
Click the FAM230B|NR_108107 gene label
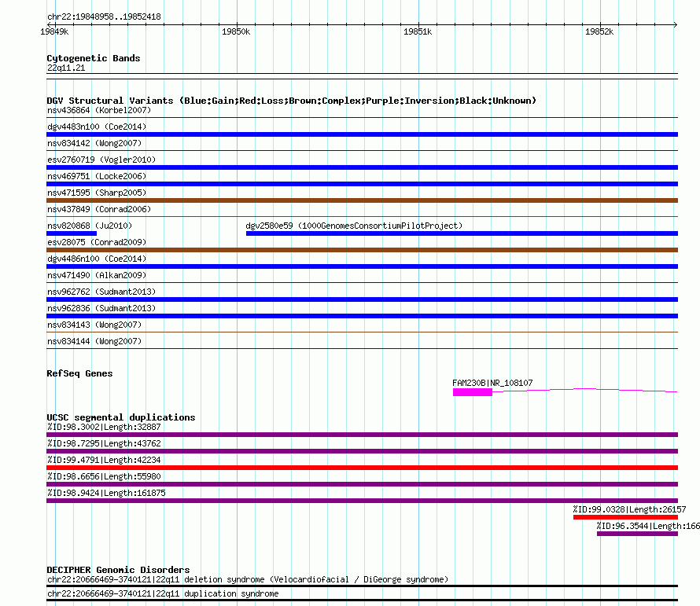492,383
